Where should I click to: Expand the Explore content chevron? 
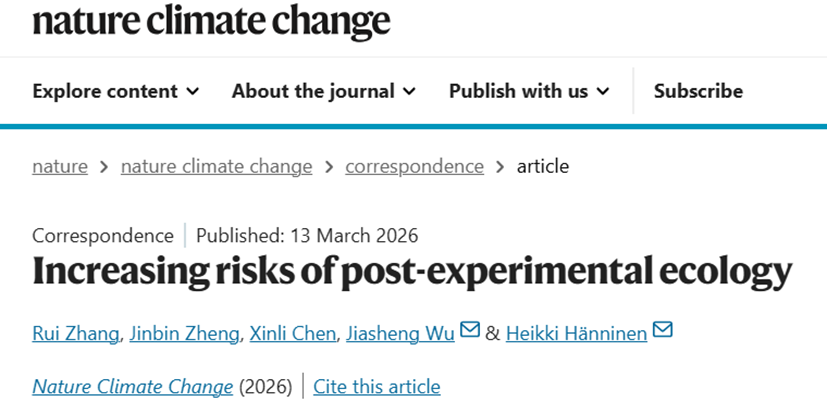tap(193, 91)
